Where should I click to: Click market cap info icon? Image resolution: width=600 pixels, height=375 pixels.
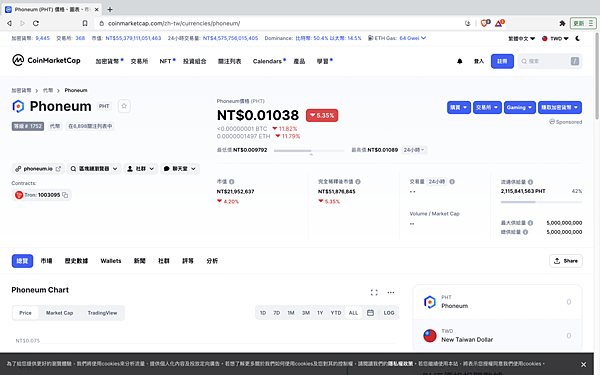[232, 182]
